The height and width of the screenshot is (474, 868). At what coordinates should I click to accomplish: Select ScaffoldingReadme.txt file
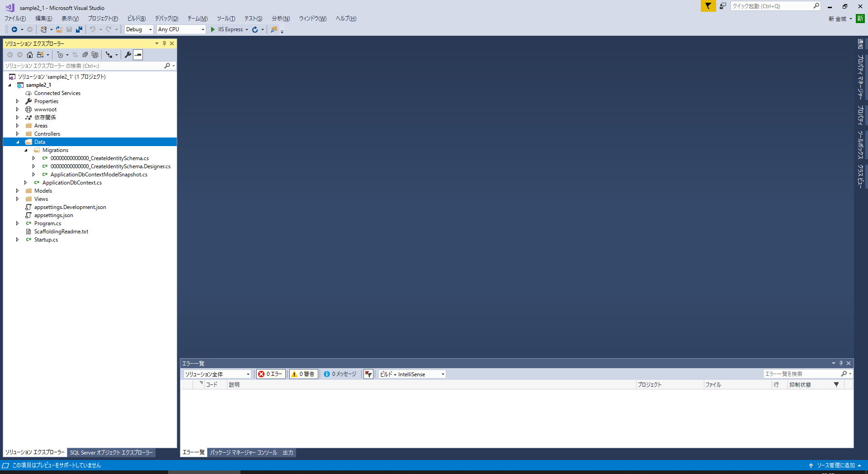[x=61, y=232]
